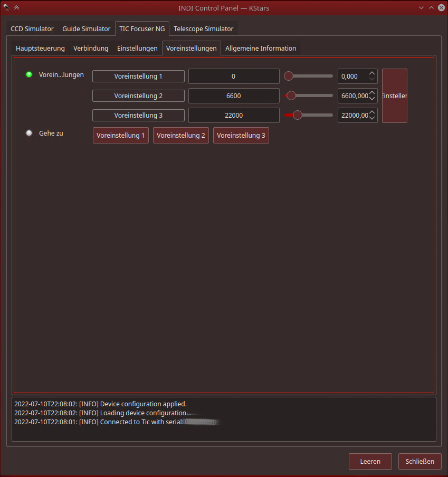Click up arrow of Voreinstellung 3 spinbox
The height and width of the screenshot is (477, 448).
(x=372, y=112)
